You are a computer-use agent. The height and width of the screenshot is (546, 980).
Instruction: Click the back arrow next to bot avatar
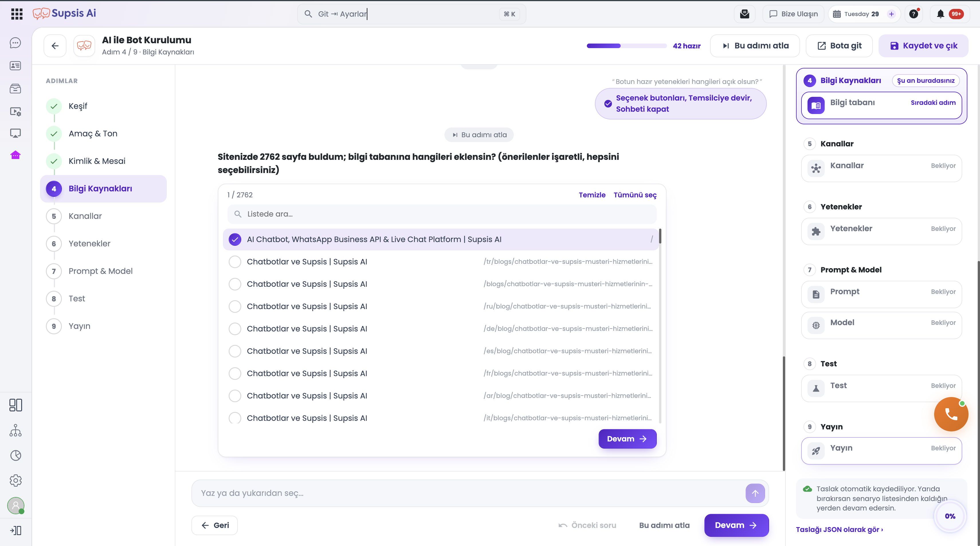(x=55, y=46)
